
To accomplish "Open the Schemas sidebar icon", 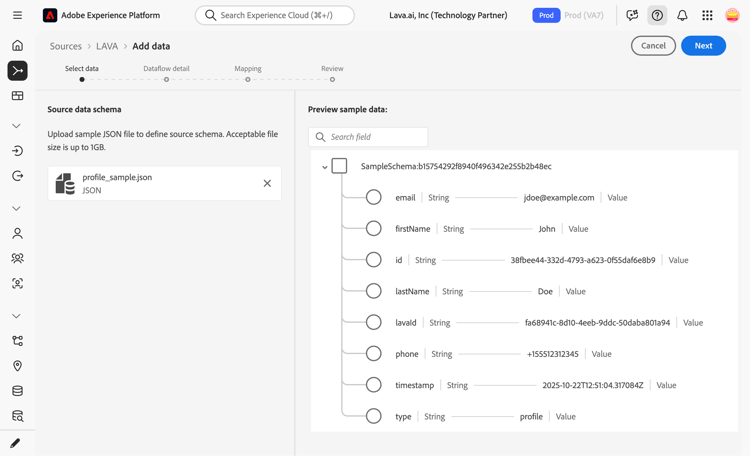I will pos(17,341).
